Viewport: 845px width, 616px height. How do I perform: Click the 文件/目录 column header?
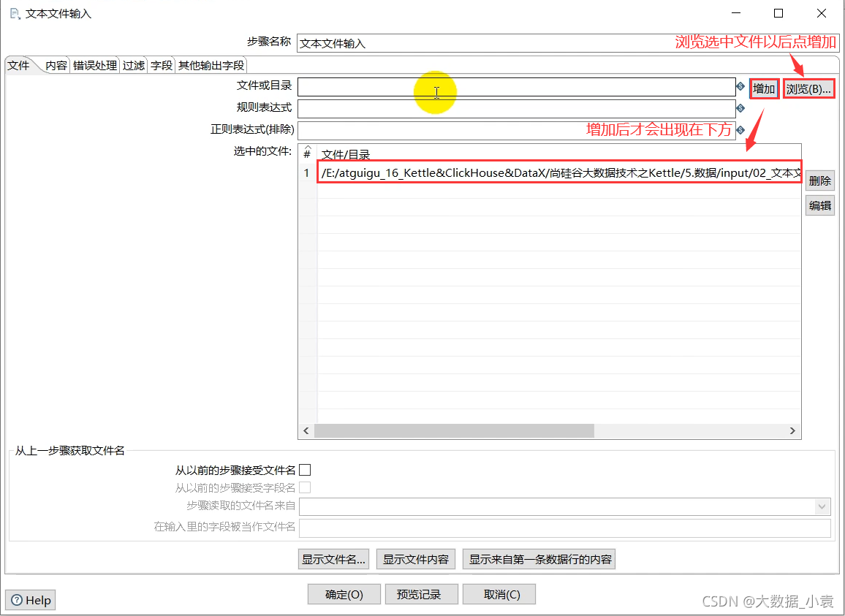346,155
